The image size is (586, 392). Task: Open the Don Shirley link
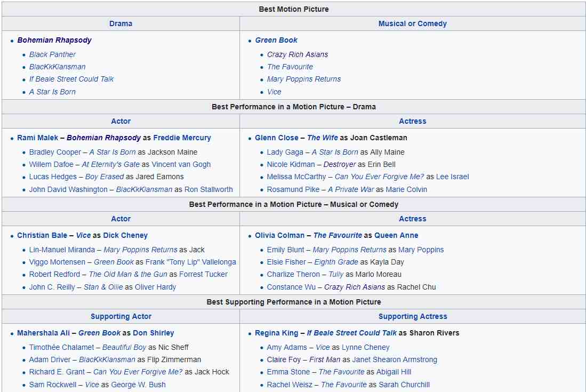click(x=153, y=333)
